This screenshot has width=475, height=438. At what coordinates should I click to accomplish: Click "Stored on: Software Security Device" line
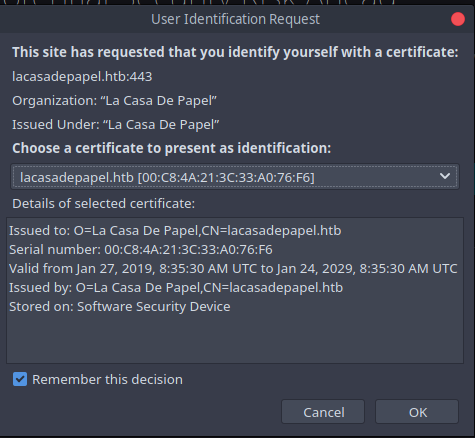point(120,307)
